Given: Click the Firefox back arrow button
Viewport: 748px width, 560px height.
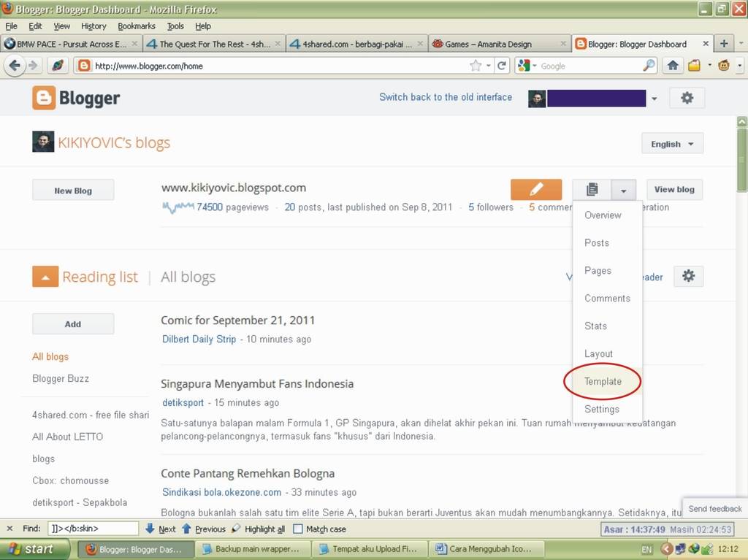Looking at the screenshot, I should pos(15,66).
